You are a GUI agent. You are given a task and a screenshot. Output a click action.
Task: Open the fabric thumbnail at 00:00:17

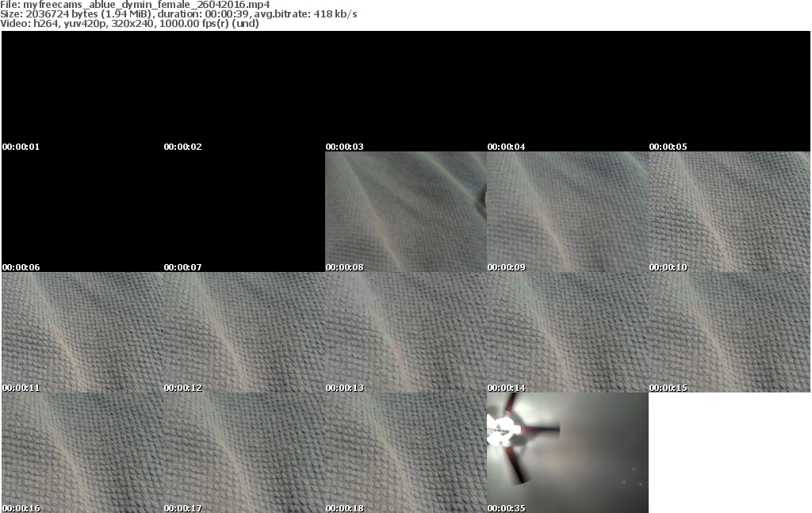pos(244,453)
